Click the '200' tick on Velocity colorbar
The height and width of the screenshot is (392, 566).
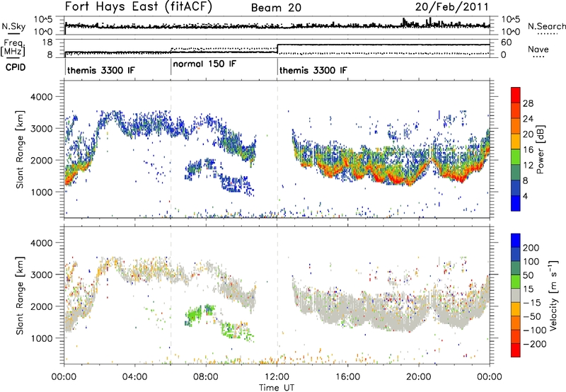pos(531,248)
